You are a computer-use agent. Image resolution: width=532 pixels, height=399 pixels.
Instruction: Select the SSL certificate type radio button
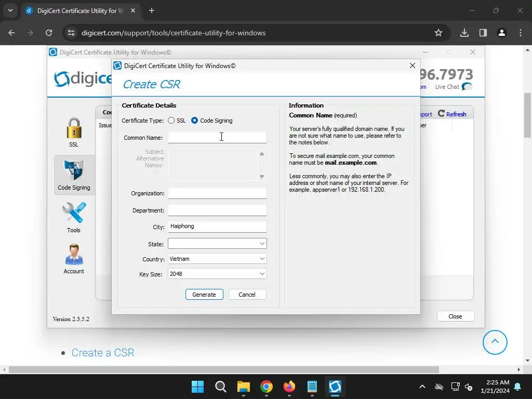click(x=171, y=121)
